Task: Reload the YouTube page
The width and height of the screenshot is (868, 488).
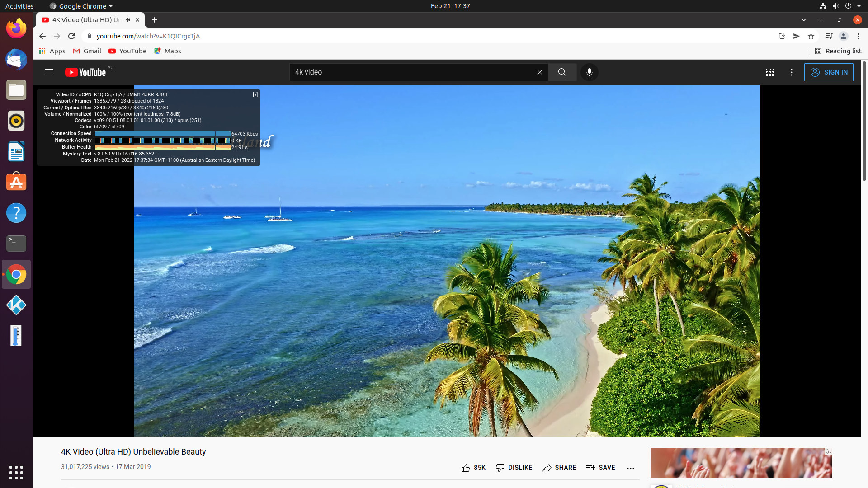Action: [71, 36]
